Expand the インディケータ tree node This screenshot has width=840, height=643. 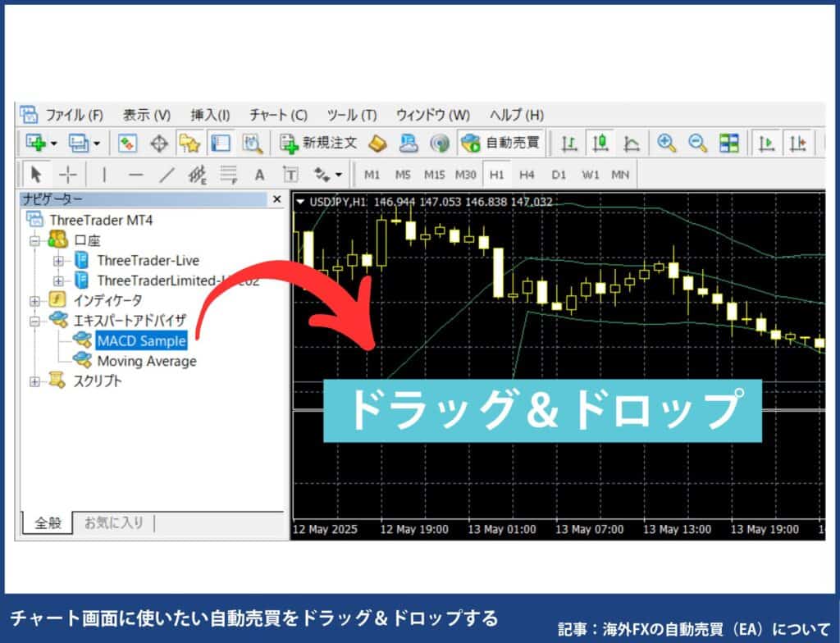point(35,300)
